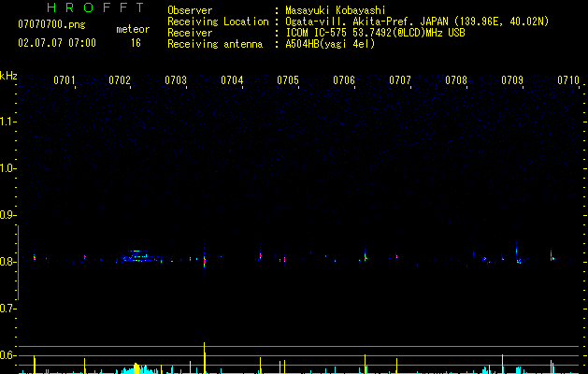The width and height of the screenshot is (588, 374).
Task: Click the 0.8 kHz axis label
Action: [7, 262]
